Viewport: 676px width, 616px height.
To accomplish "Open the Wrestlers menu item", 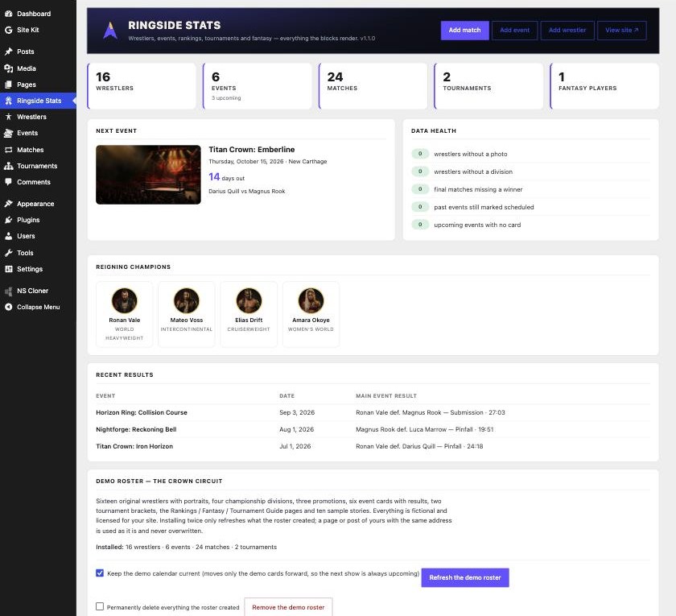I will click(x=38, y=117).
